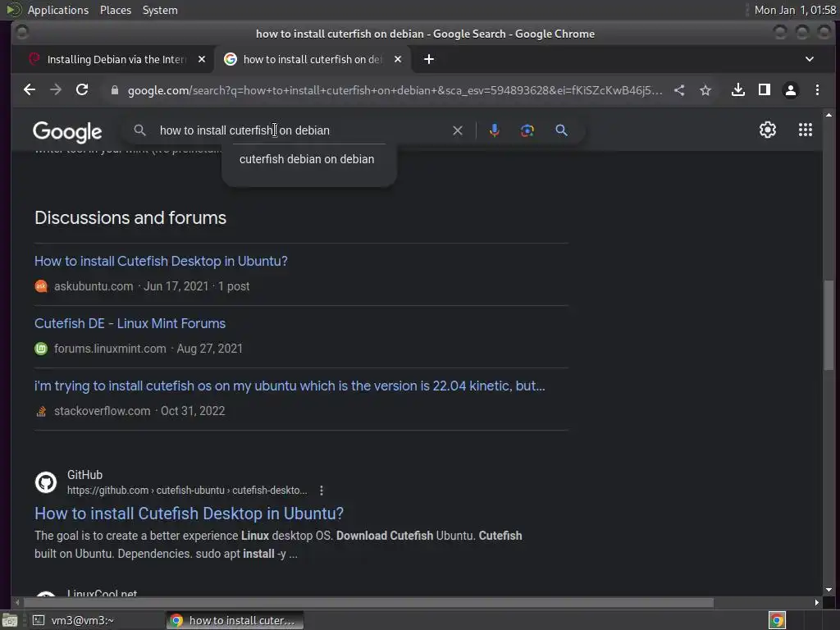Clear the Google search box text
Viewport: 840px width, 630px height.
(x=458, y=130)
